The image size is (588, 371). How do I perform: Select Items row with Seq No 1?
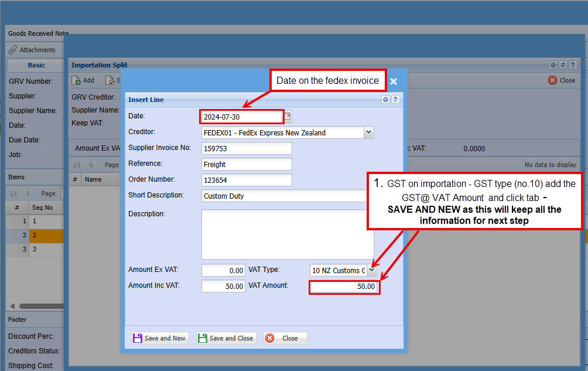[35, 222]
